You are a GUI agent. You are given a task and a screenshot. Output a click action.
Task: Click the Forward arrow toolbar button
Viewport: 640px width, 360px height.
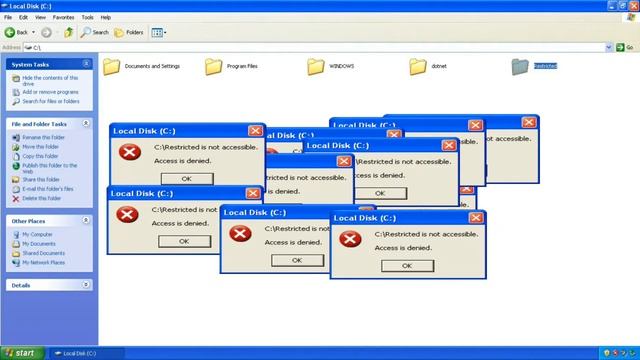tap(46, 32)
